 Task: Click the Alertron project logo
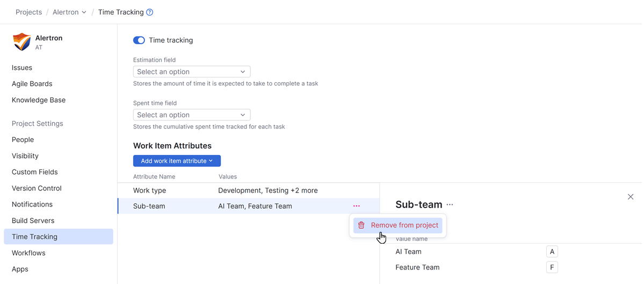[x=21, y=42]
